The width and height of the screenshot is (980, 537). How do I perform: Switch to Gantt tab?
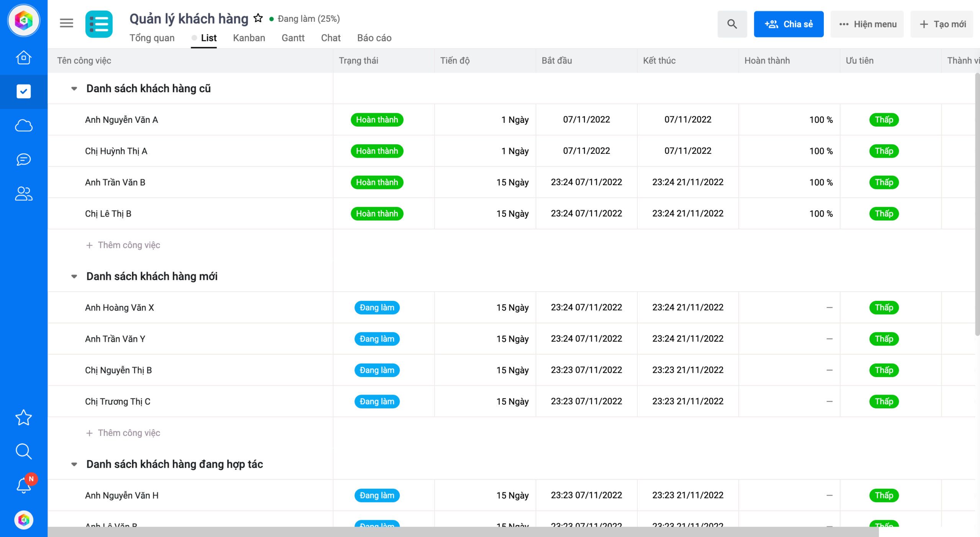tap(293, 38)
